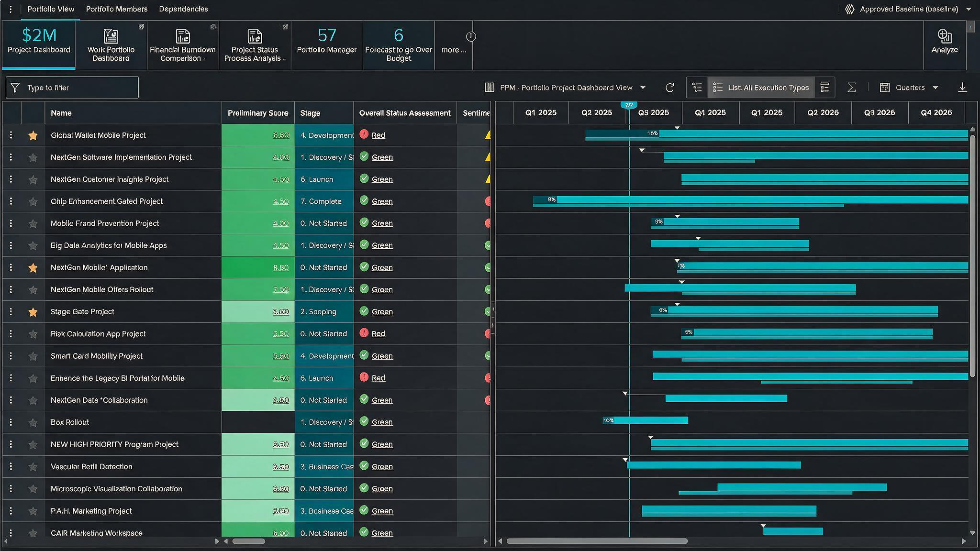Switch to Portfolio Members tab
Image resolution: width=980 pixels, height=551 pixels.
(x=116, y=9)
